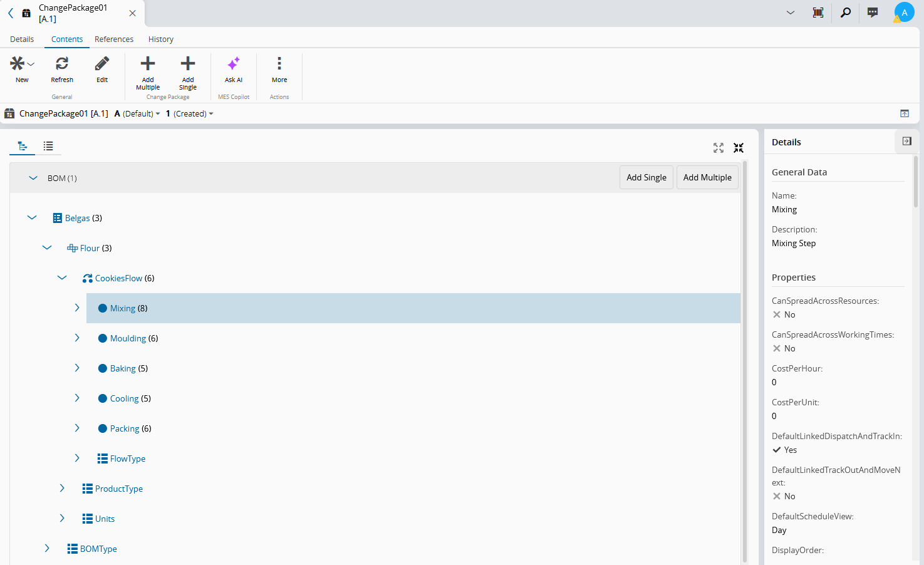Expand the BOMType node
This screenshot has width=924, height=565.
[x=47, y=549]
